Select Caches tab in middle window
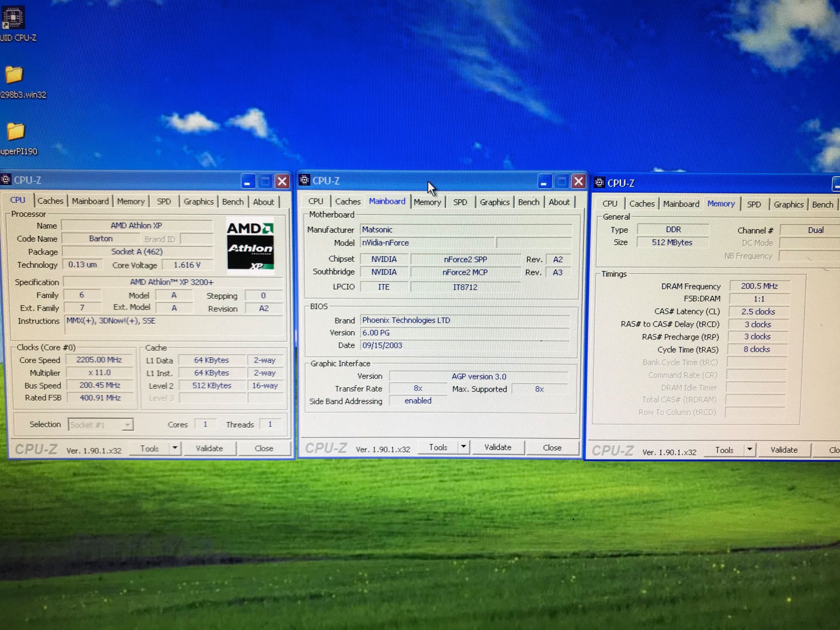840x630 pixels. click(348, 202)
